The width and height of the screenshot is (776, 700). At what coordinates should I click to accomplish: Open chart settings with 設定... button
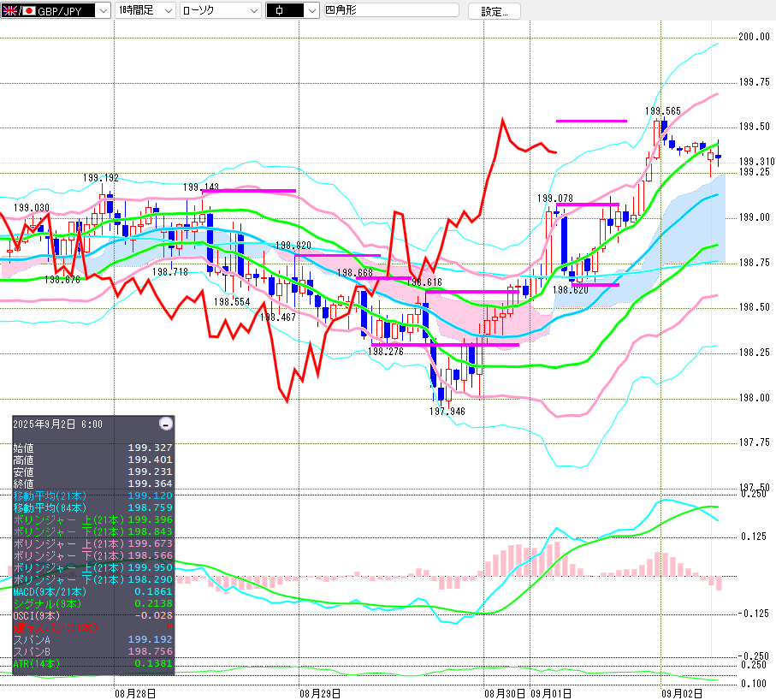coord(494,11)
